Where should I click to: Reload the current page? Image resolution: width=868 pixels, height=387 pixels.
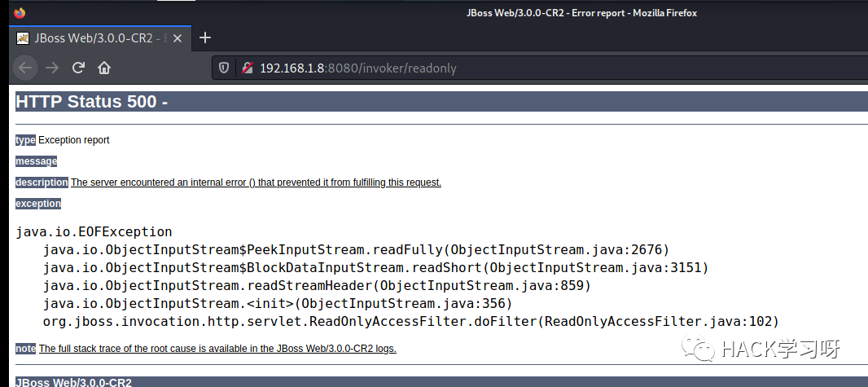(x=78, y=68)
